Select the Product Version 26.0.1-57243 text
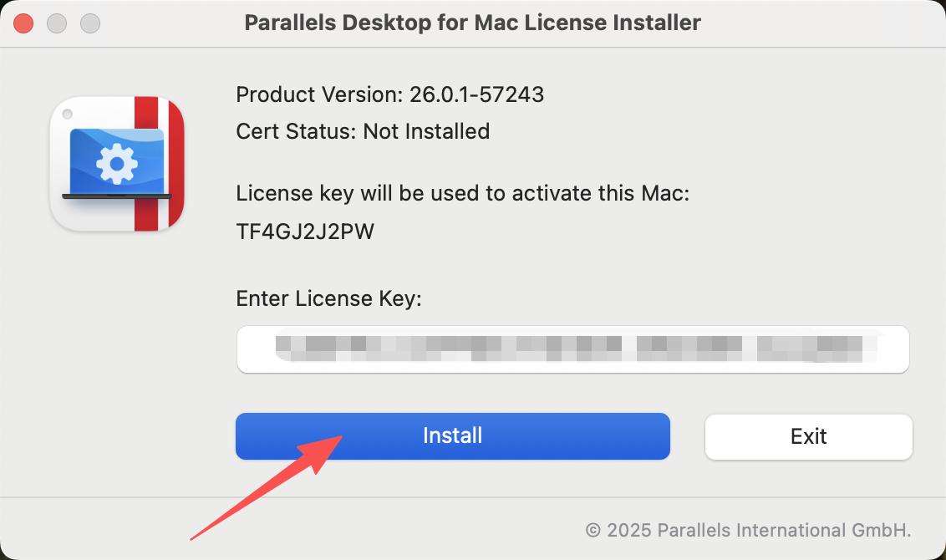Viewport: 946px width, 560px height. click(389, 94)
